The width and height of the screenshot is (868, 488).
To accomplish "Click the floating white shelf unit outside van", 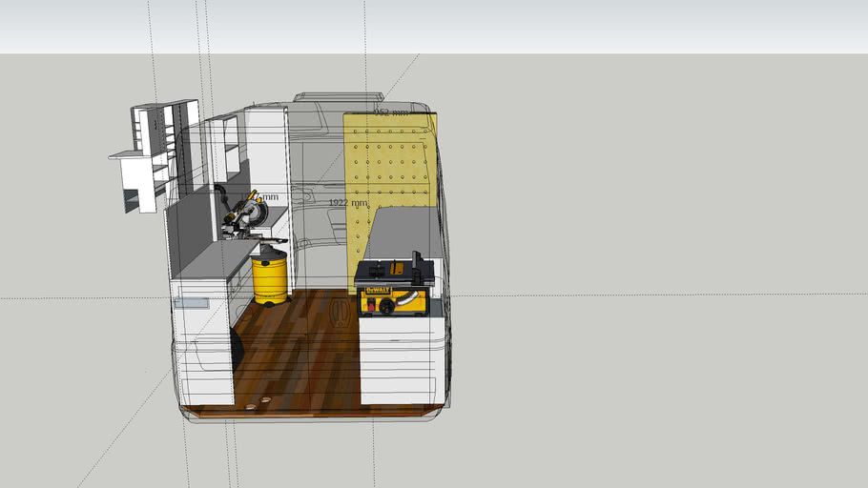I will click(153, 157).
